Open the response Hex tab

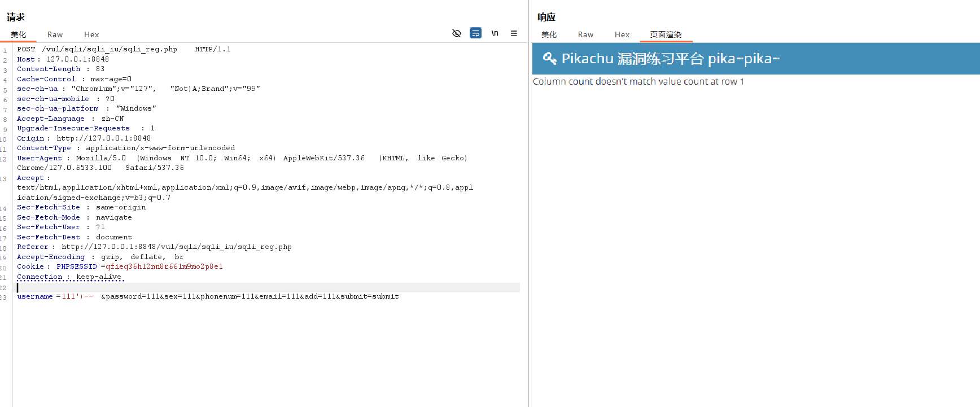622,34
